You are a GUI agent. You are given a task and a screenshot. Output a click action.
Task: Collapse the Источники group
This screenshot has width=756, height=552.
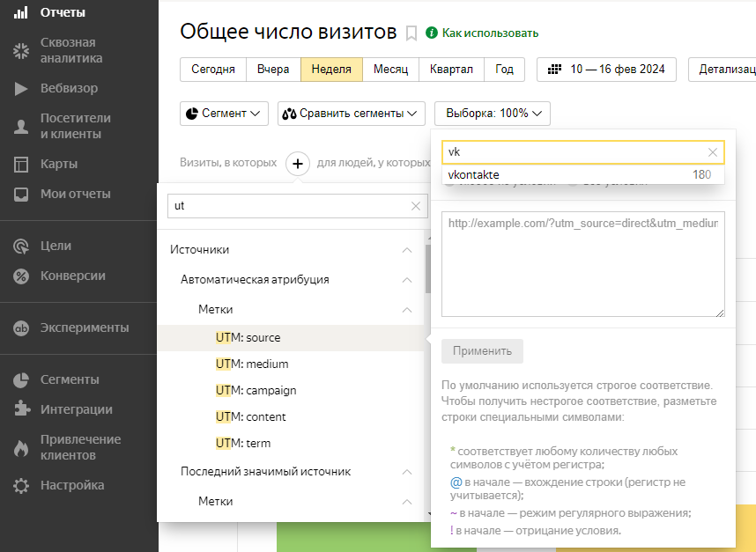tap(407, 250)
